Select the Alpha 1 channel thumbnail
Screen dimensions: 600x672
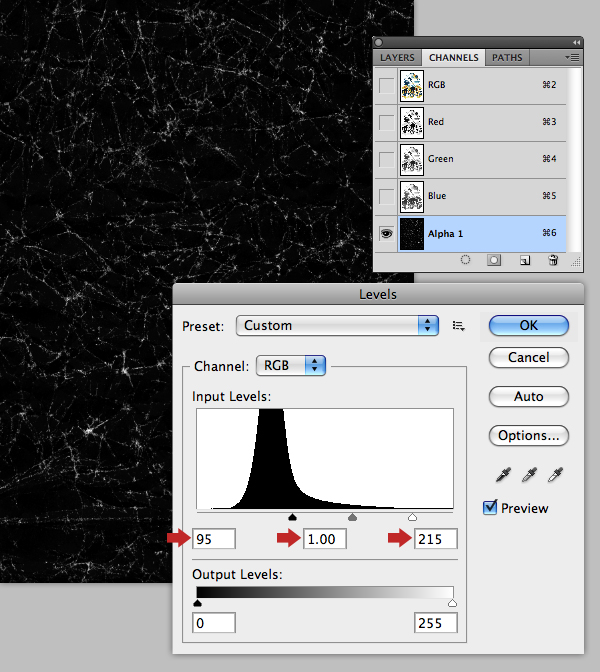click(x=412, y=234)
